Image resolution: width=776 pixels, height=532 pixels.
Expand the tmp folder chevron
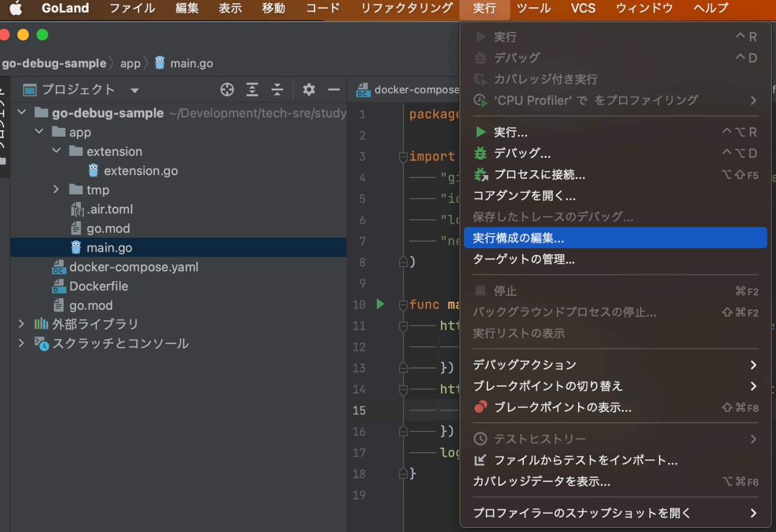[56, 190]
